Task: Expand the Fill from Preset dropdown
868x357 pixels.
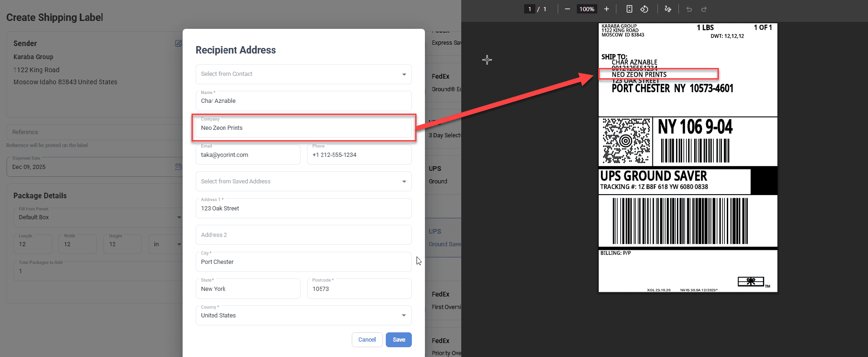Action: click(x=179, y=217)
